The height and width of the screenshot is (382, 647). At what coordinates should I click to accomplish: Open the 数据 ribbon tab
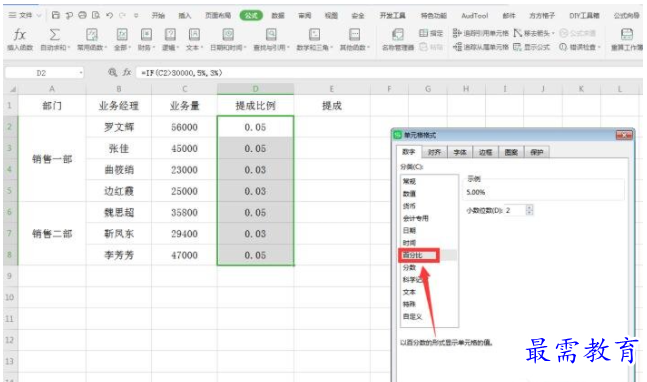coord(278,16)
